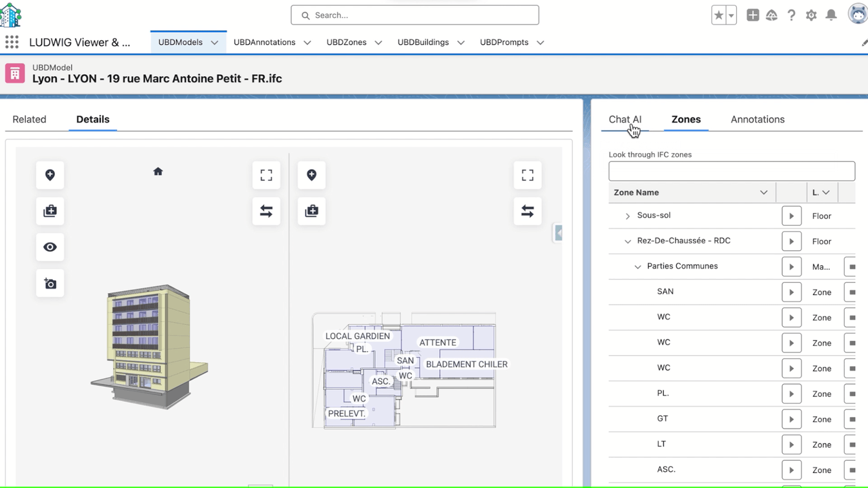Open the question mark help menu
868x488 pixels.
coord(791,15)
